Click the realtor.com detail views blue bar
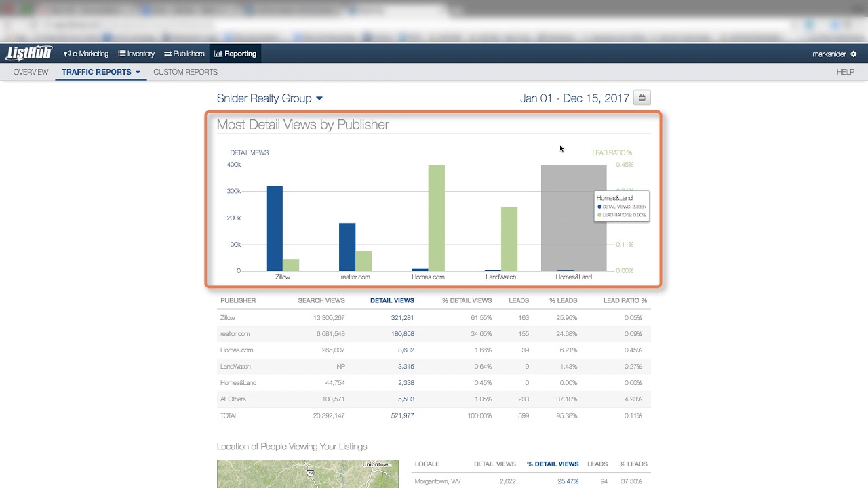The width and height of the screenshot is (868, 488). click(x=347, y=247)
